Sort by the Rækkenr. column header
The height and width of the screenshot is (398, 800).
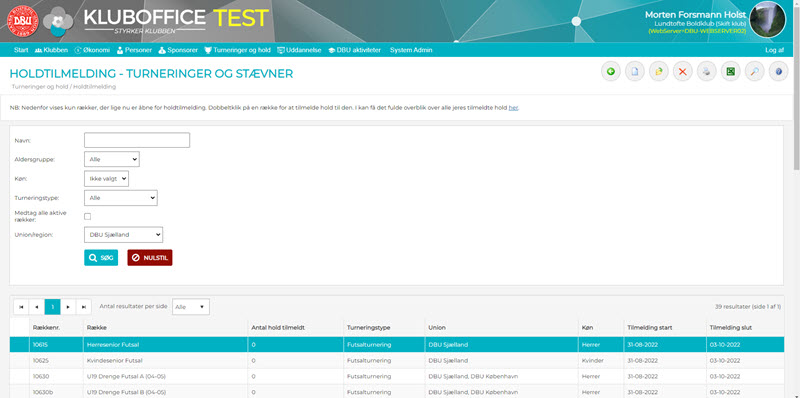point(46,327)
